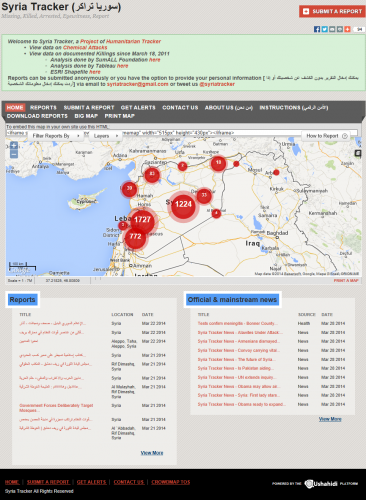This screenshot has width=366, height=500.
Task: Zoom out the map with minus button
Action: click(x=14, y=154)
